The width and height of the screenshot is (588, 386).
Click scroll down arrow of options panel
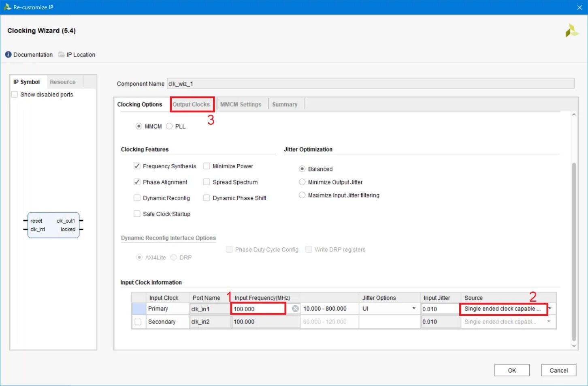tap(574, 345)
